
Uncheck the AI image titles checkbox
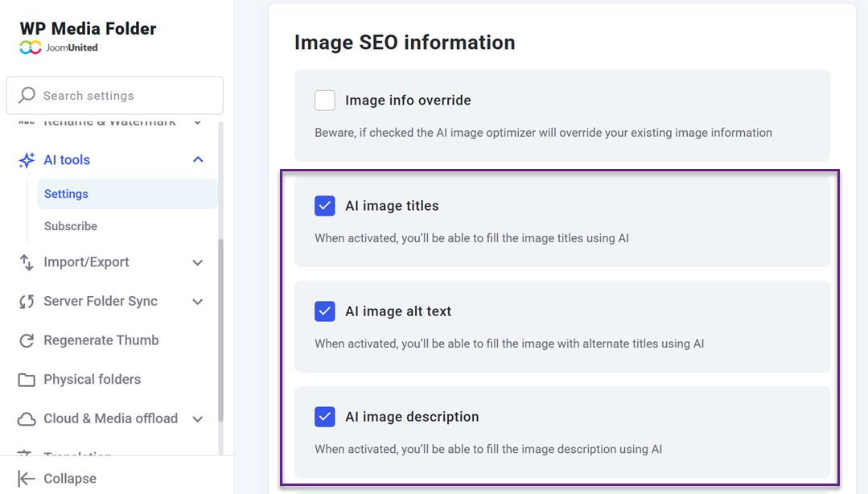click(x=325, y=205)
